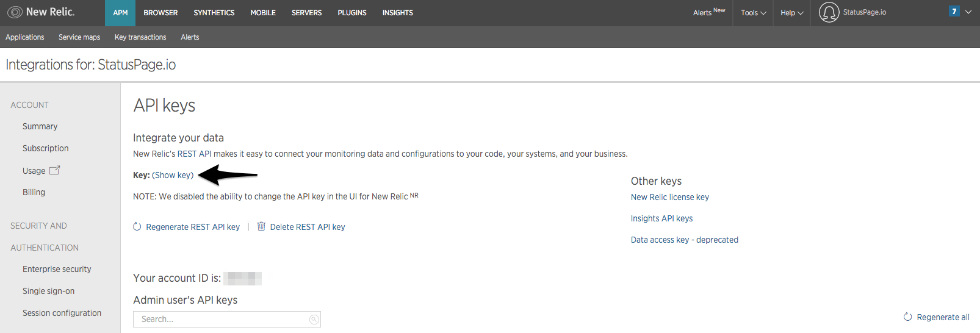Click the Integrations for: StatusPage.io title
Screen dimensions: 980x333
[x=91, y=65]
